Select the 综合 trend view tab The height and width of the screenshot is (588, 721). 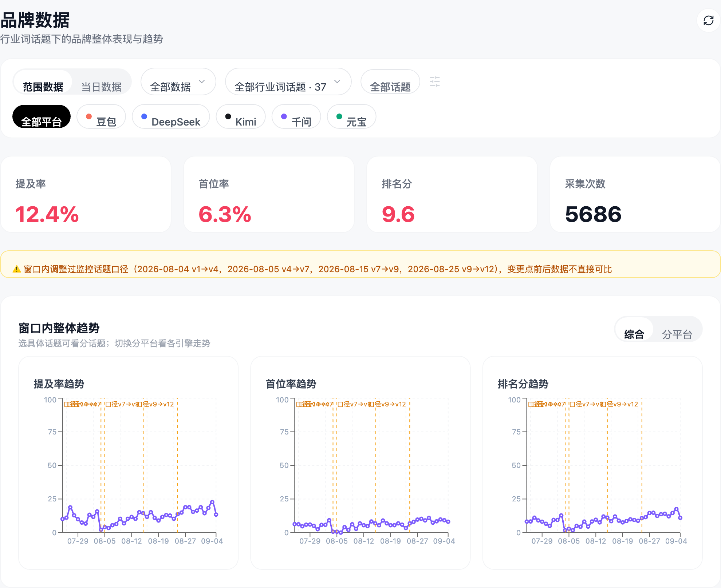[x=634, y=330]
